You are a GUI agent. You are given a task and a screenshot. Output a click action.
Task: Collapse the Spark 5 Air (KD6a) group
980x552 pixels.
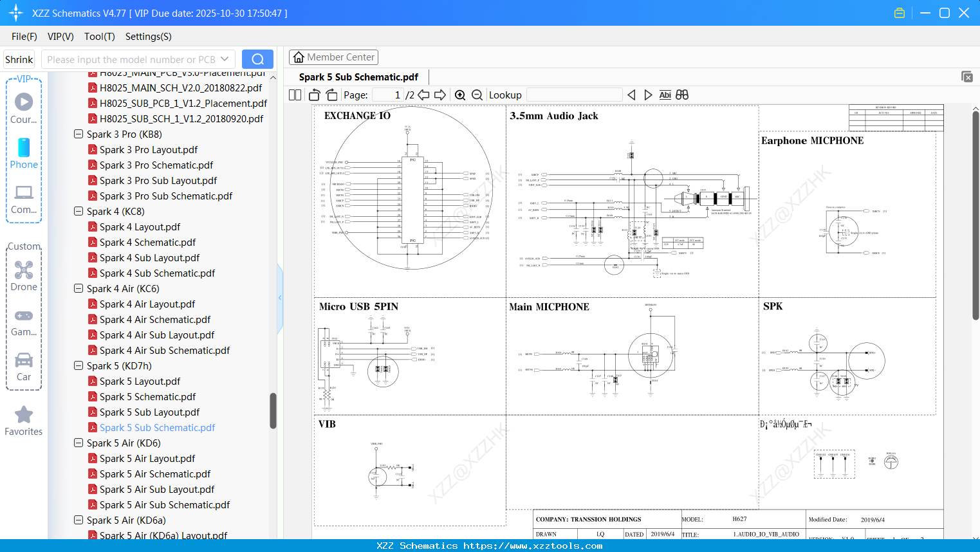click(x=78, y=520)
